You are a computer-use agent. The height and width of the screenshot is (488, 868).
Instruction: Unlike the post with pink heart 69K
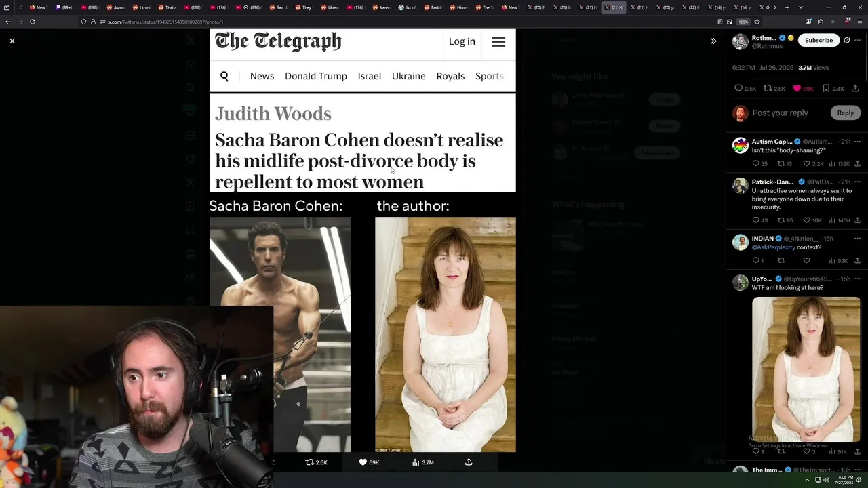click(803, 89)
